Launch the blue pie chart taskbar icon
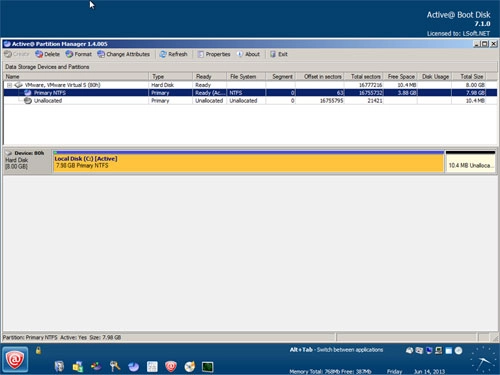Image resolution: width=500 pixels, height=375 pixels. (x=134, y=367)
